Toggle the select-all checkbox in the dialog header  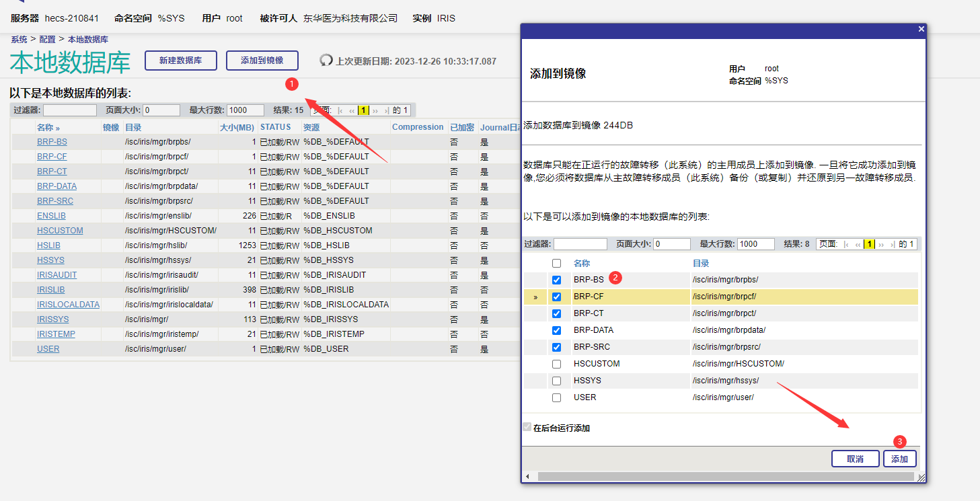(x=556, y=264)
